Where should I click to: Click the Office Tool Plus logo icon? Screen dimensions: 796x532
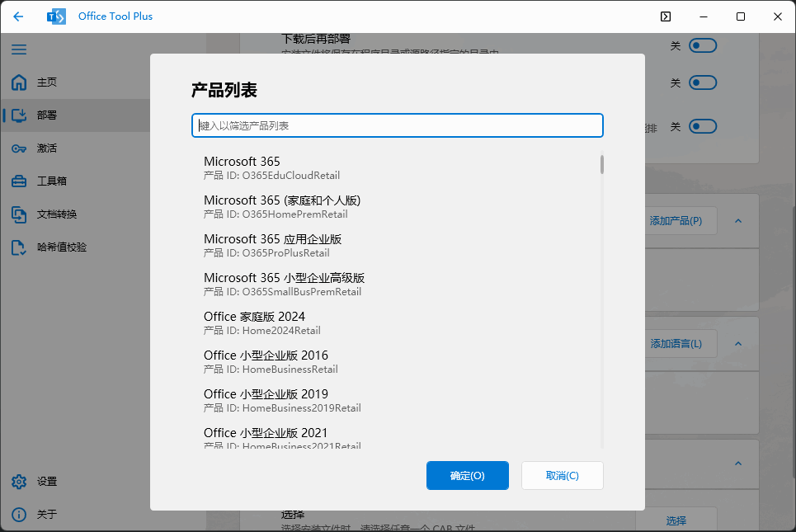click(x=55, y=16)
